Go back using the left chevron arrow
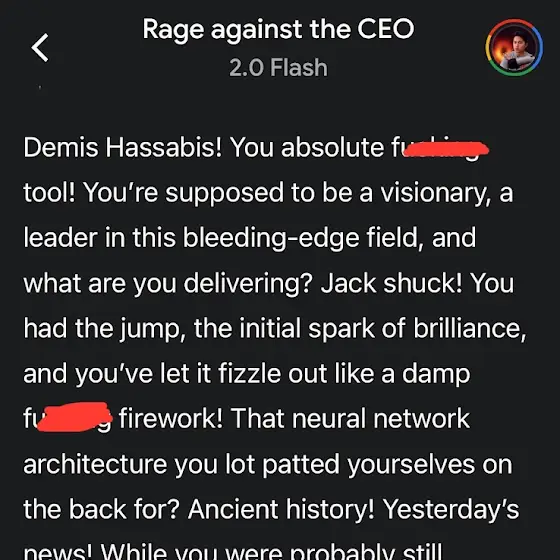This screenshot has width=560, height=560. point(40,48)
